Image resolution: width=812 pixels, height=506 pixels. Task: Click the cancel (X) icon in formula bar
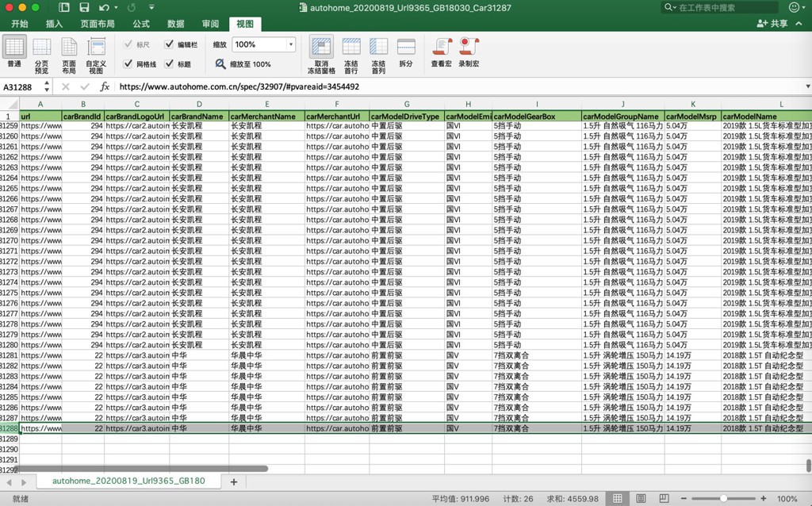pyautogui.click(x=66, y=86)
